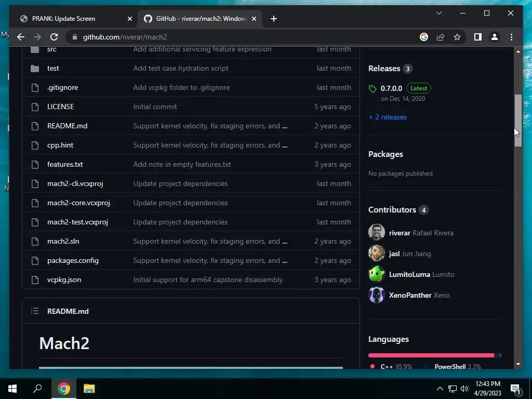This screenshot has height=399, width=532.
Task: Open the Windows Start menu
Action: click(12, 389)
